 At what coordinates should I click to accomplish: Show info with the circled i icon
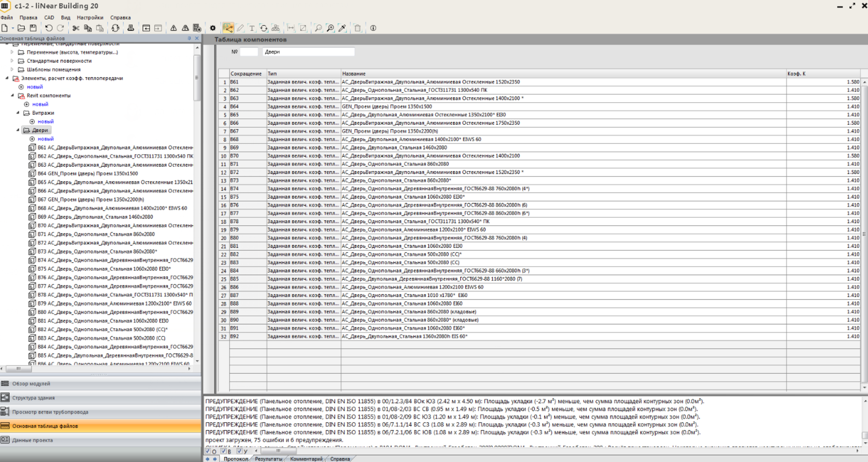[x=373, y=28]
